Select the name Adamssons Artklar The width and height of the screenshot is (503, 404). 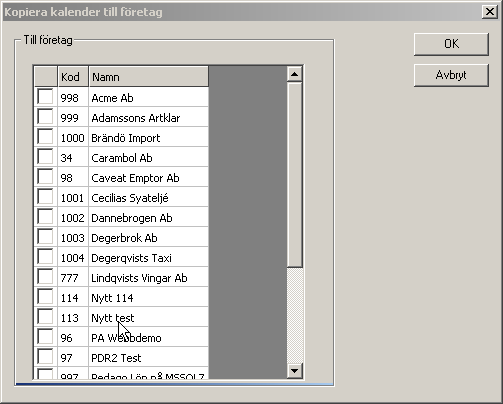pyautogui.click(x=149, y=117)
